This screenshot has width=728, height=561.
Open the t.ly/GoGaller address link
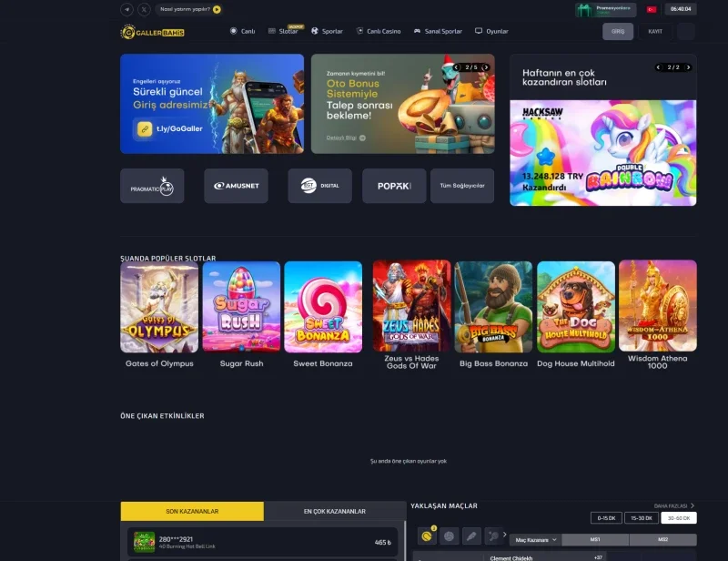tap(170, 128)
